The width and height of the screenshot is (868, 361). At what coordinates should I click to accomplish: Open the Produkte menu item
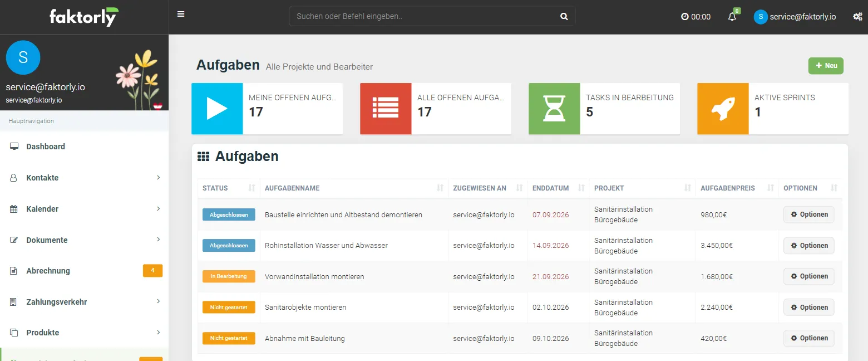(84, 333)
